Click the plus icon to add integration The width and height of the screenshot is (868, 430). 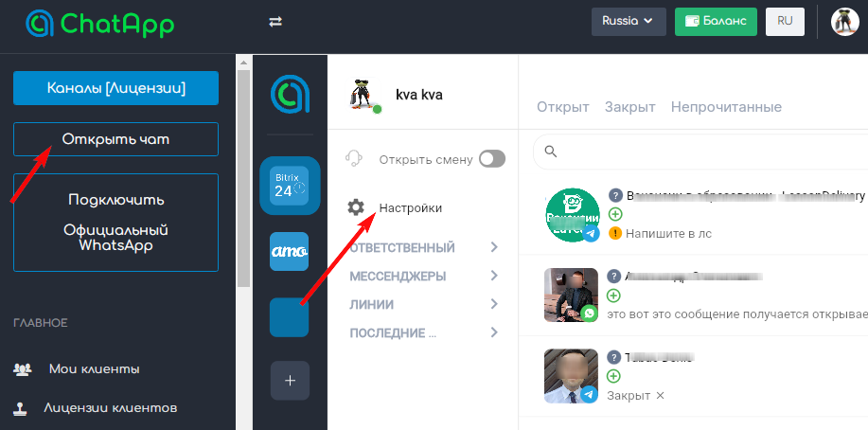290,381
